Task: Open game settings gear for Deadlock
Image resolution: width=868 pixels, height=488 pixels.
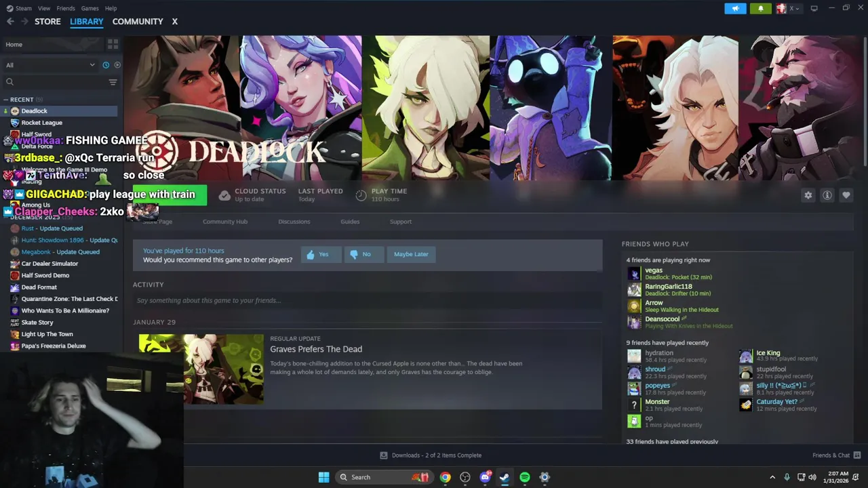Action: 808,195
